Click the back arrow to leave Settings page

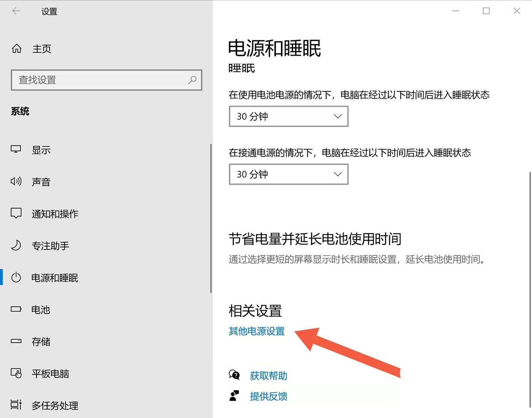(x=16, y=11)
